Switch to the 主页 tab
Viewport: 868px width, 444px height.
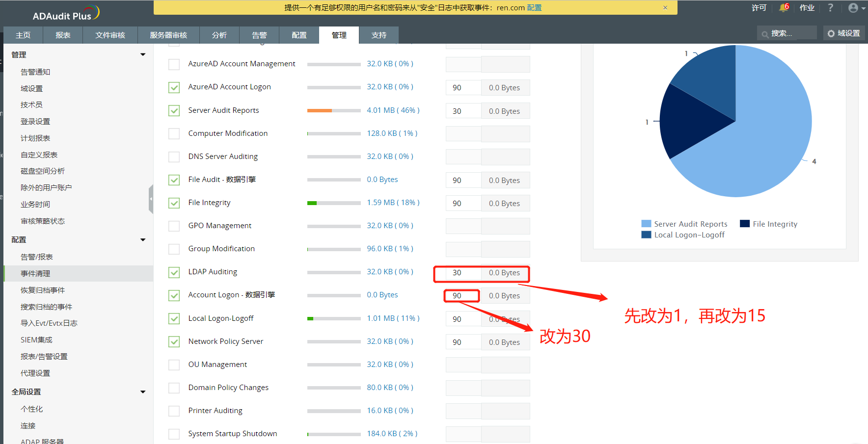(23, 35)
